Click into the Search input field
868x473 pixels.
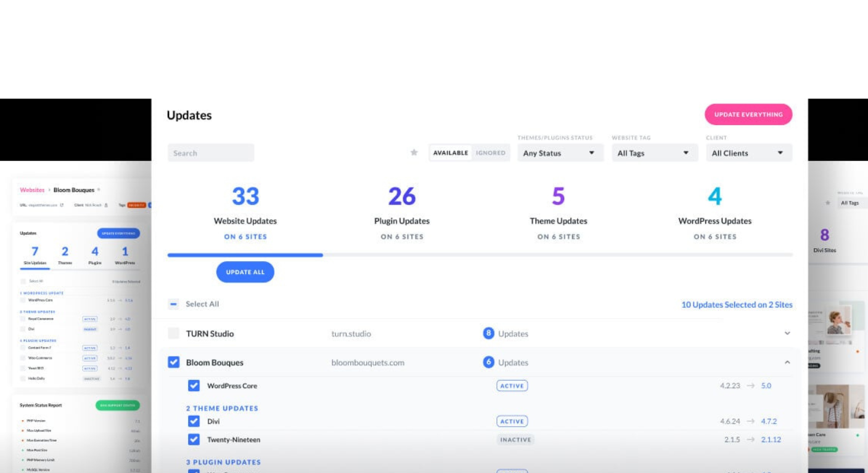(211, 153)
